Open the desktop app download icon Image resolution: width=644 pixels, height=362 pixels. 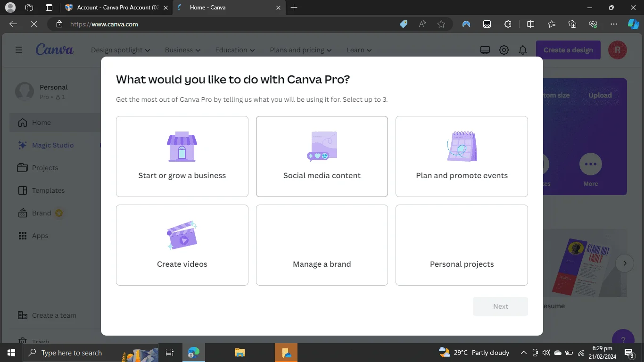coord(485,50)
